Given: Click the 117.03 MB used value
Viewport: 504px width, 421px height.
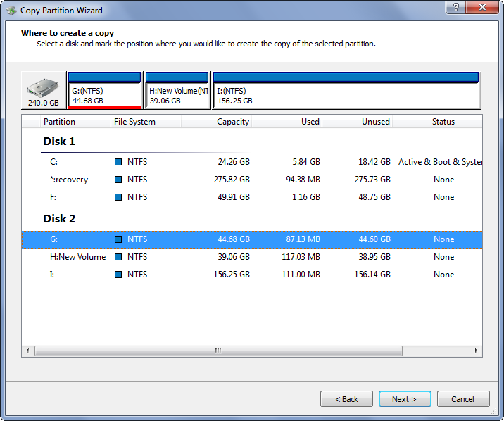Looking at the screenshot, I should (x=301, y=257).
